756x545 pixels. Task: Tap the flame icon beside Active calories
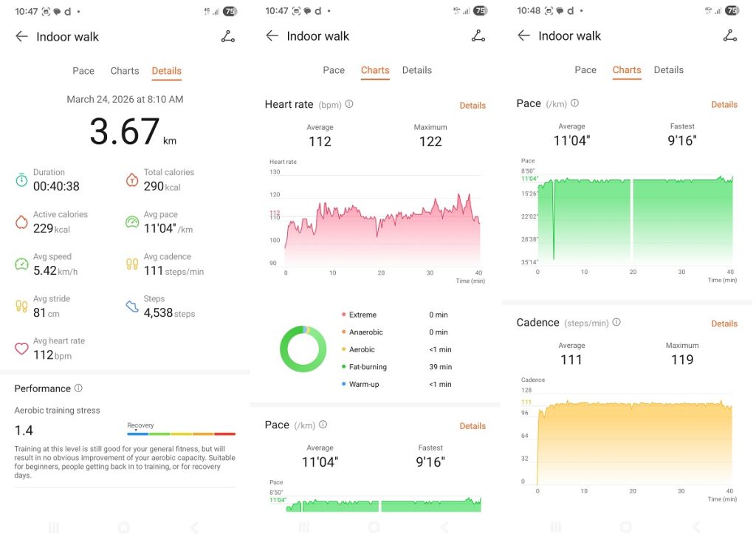coord(21,222)
